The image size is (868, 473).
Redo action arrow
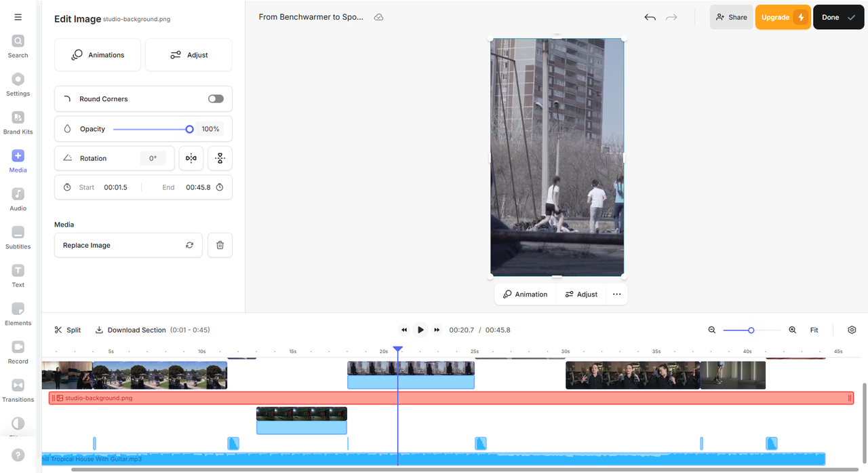[671, 18]
